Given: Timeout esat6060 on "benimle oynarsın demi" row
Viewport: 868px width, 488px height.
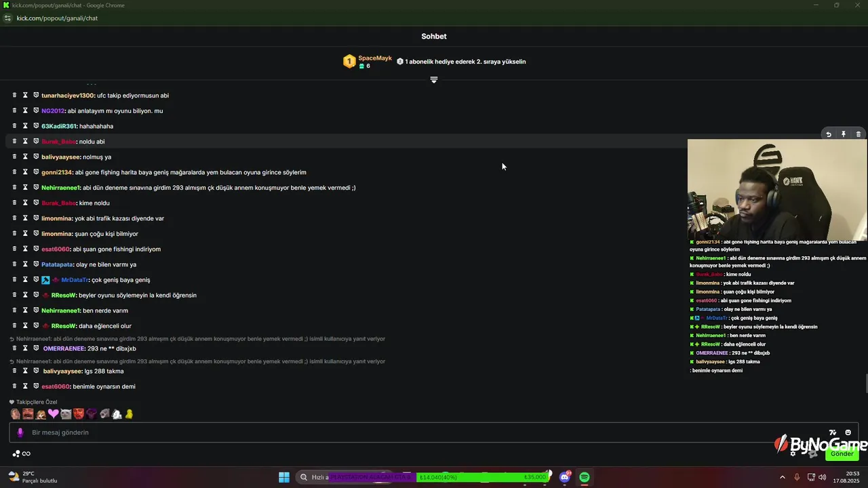Looking at the screenshot, I should (x=25, y=386).
